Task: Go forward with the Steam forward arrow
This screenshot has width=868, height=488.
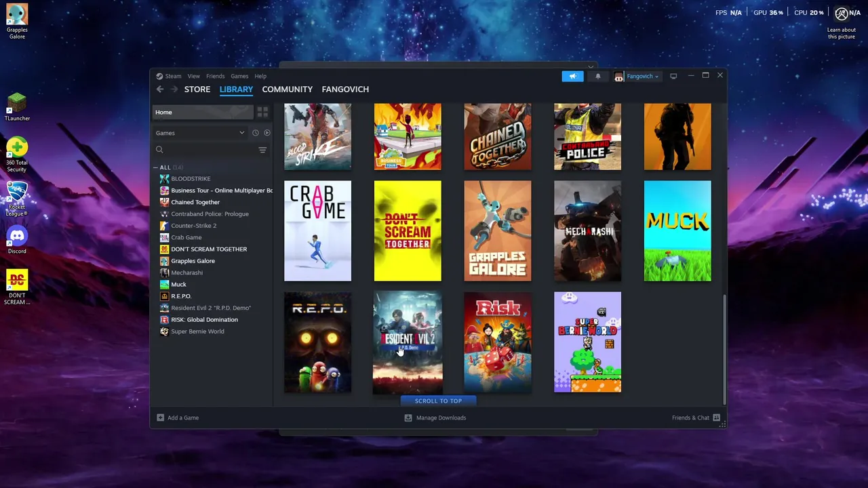Action: (x=174, y=89)
